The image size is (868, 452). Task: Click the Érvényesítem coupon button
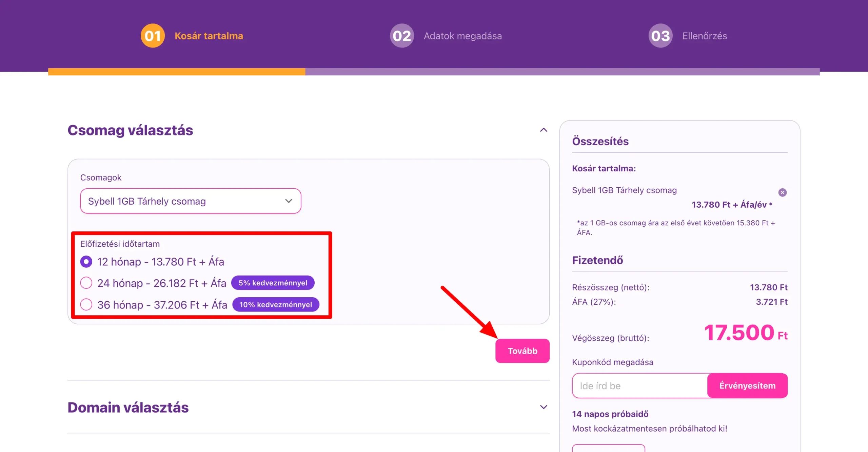click(x=747, y=385)
